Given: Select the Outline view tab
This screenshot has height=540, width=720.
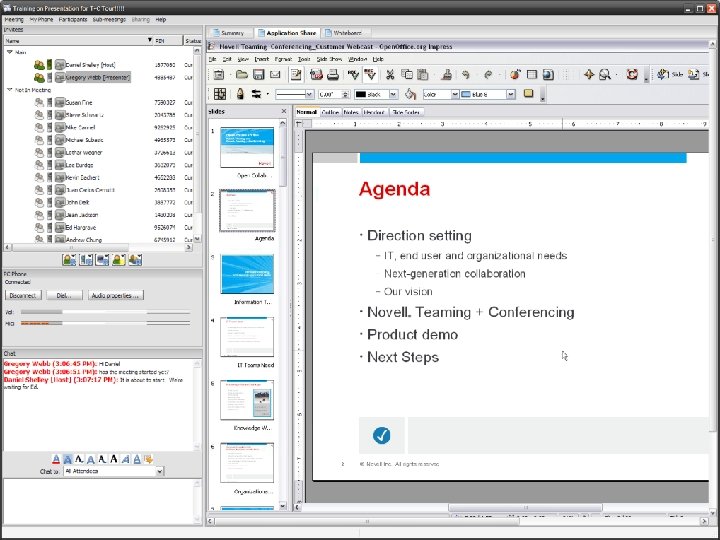Looking at the screenshot, I should click(330, 112).
